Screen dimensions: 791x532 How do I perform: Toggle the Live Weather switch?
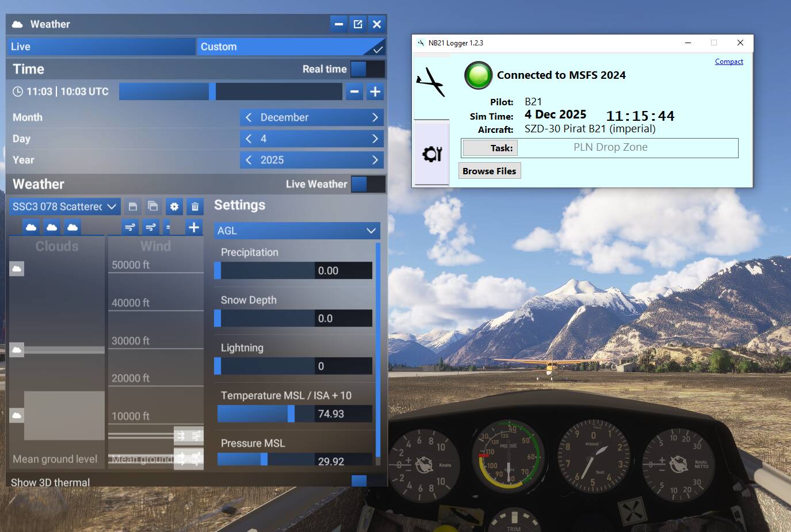tap(368, 184)
